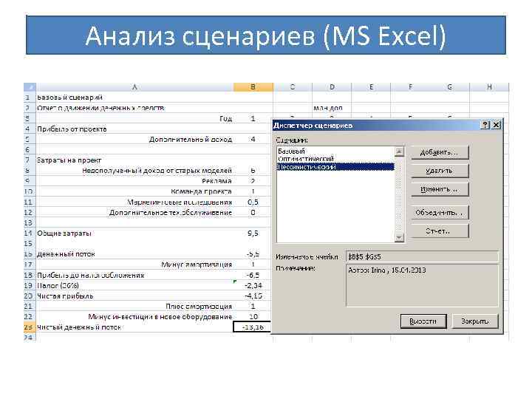Select the Пессимистический scenario
The image size is (532, 399).
(x=335, y=166)
